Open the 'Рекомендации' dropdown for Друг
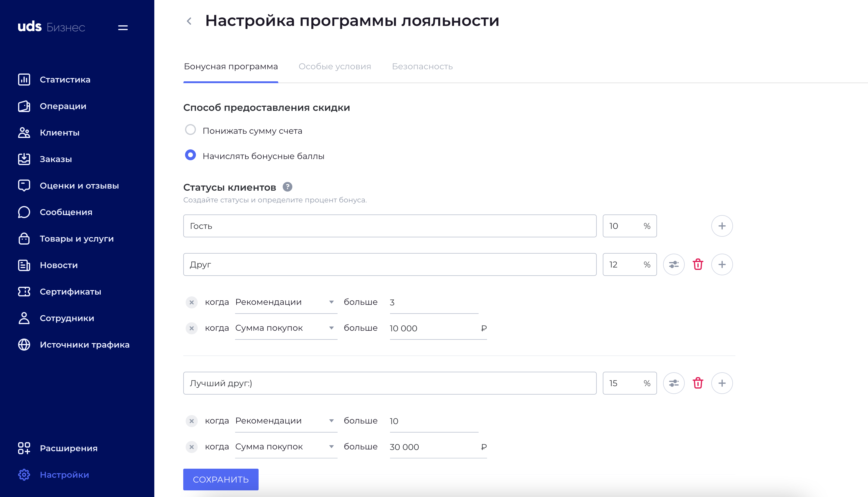The width and height of the screenshot is (868, 497). click(285, 302)
